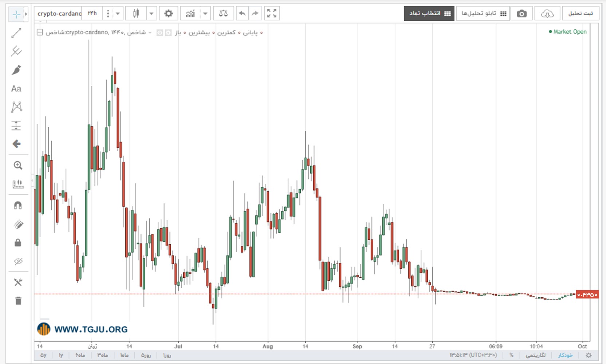Delete drawings with the trash icon

(x=18, y=301)
